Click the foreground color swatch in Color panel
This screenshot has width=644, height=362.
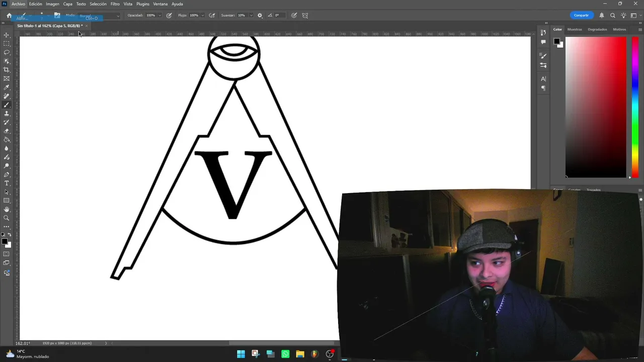557,41
